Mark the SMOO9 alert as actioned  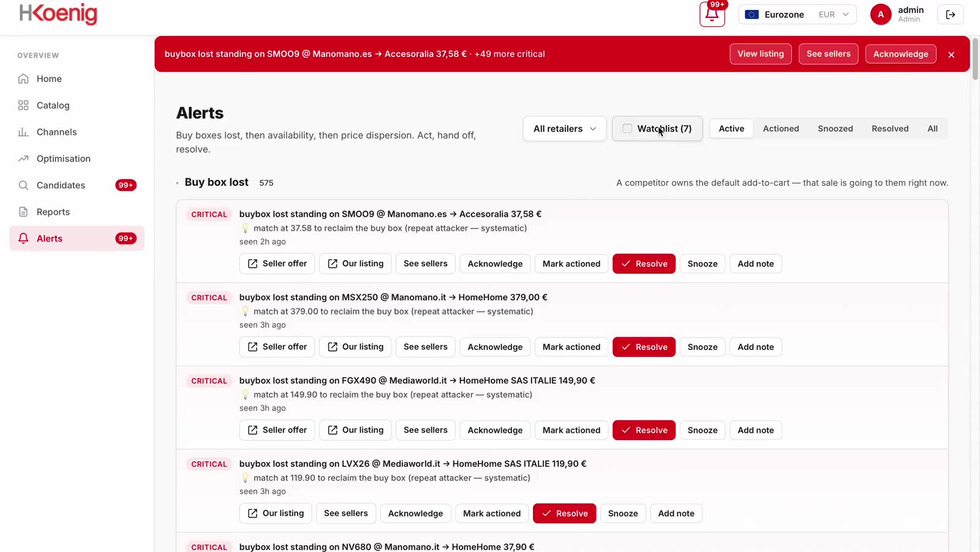tap(571, 264)
